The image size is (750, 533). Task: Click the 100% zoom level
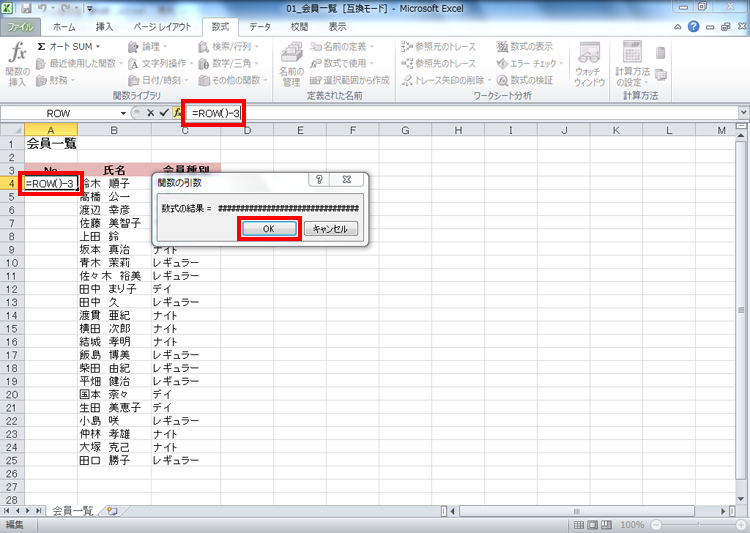tap(631, 525)
